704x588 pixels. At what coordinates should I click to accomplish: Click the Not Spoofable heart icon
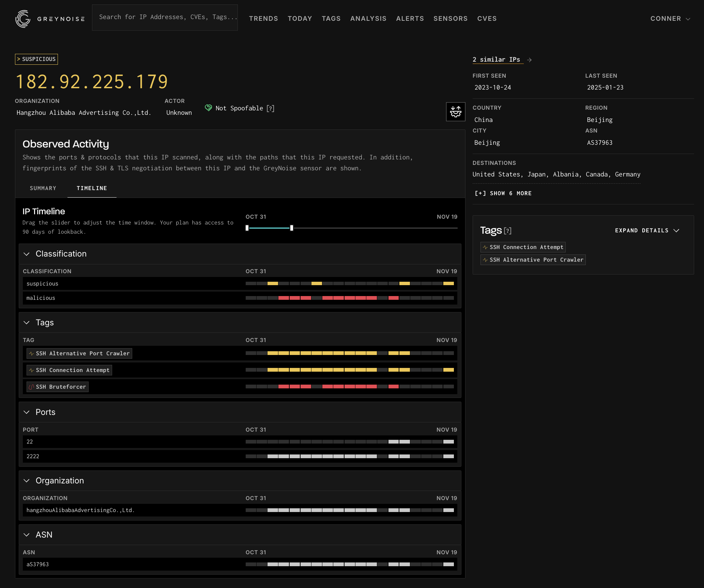[208, 108]
